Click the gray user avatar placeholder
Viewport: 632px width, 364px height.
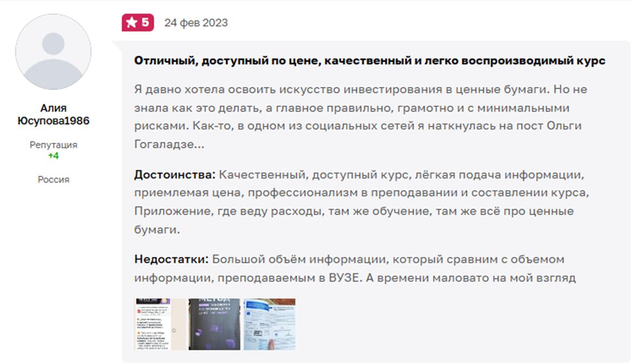(53, 52)
